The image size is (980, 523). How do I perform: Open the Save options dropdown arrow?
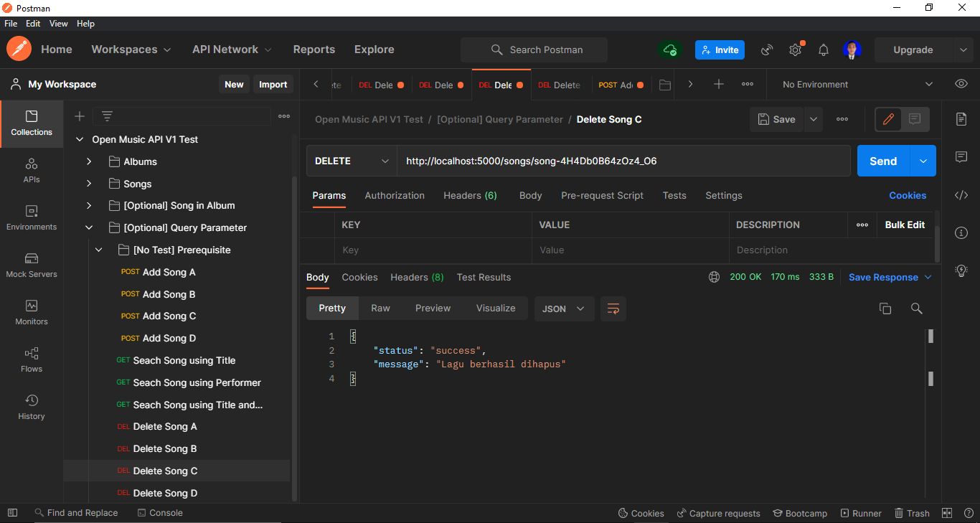tap(814, 119)
